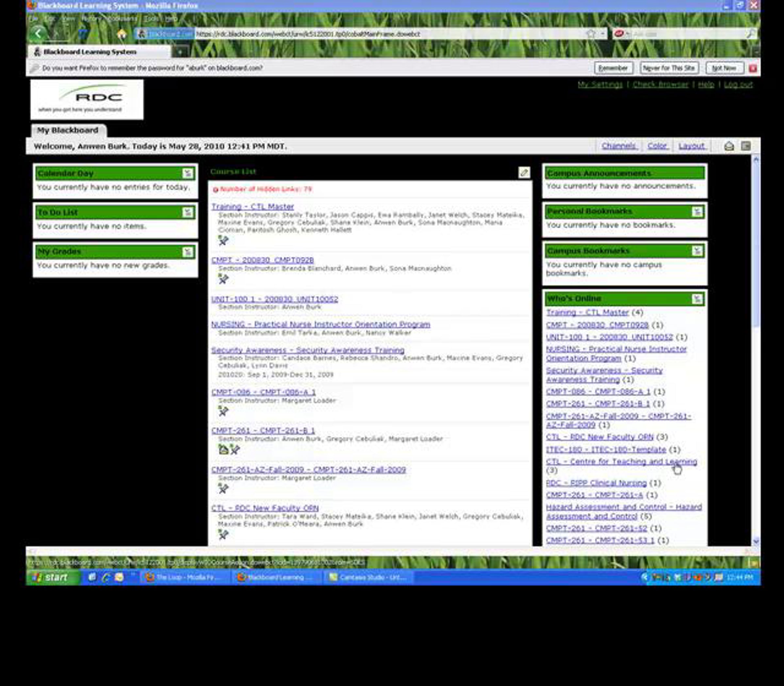Screen dimensions: 784x686
Task: Open CMPT-261-AZ-Fall-2009 in Course List
Action: (309, 470)
